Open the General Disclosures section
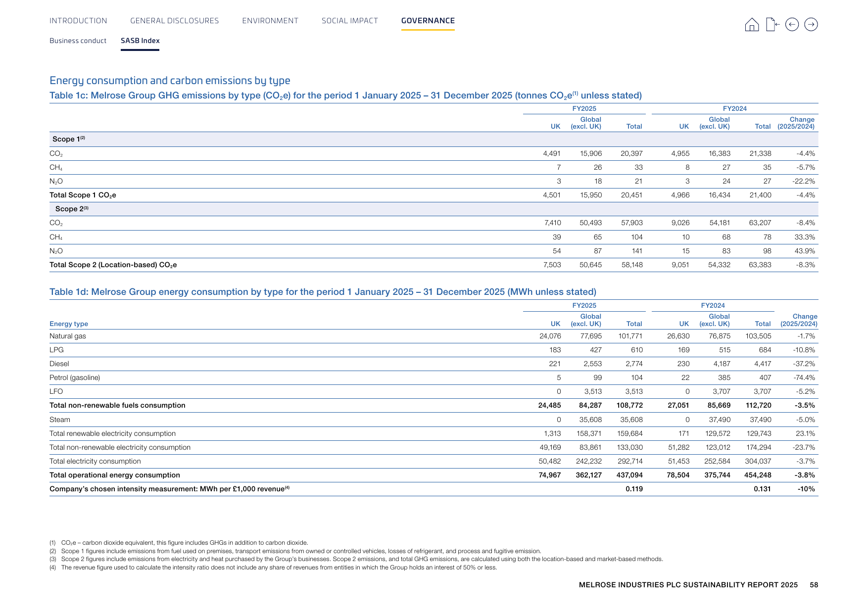 click(x=175, y=21)
